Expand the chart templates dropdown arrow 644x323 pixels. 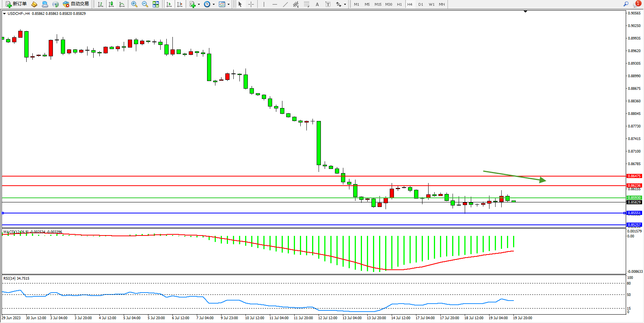(228, 5)
